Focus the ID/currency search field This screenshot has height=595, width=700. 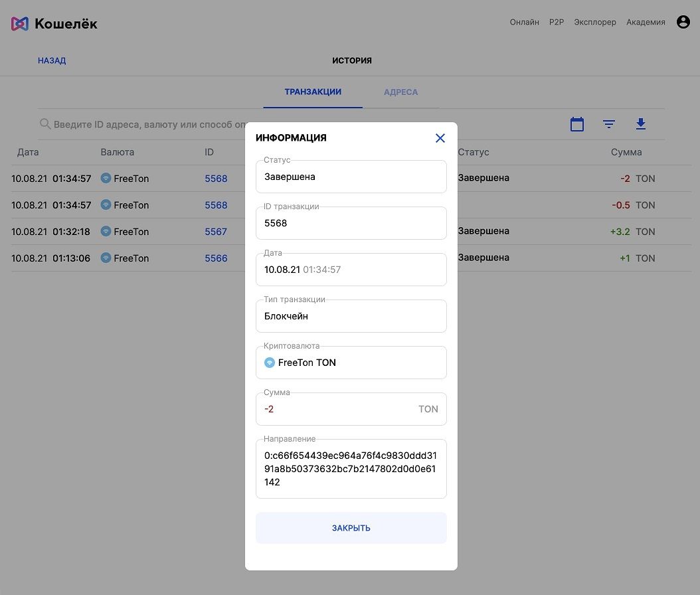point(149,125)
